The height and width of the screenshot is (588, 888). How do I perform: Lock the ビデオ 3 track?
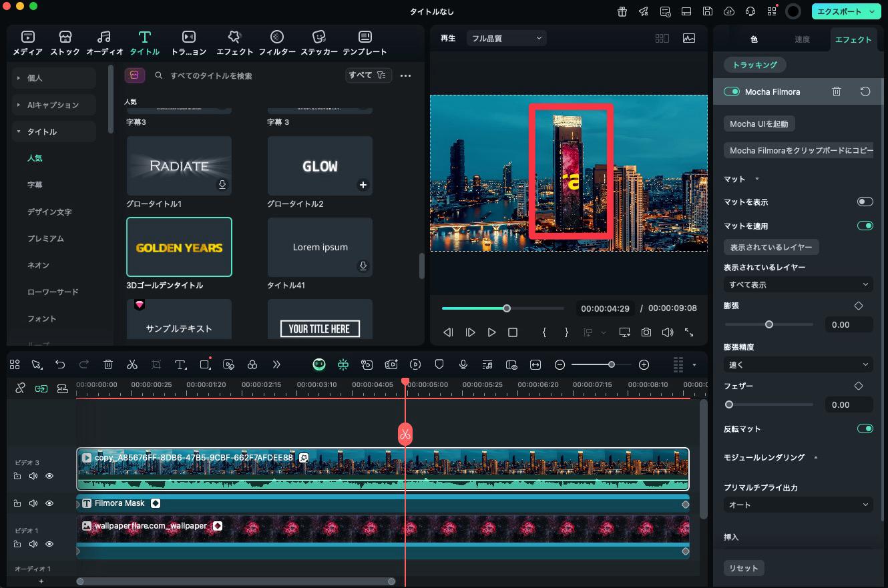pyautogui.click(x=17, y=476)
